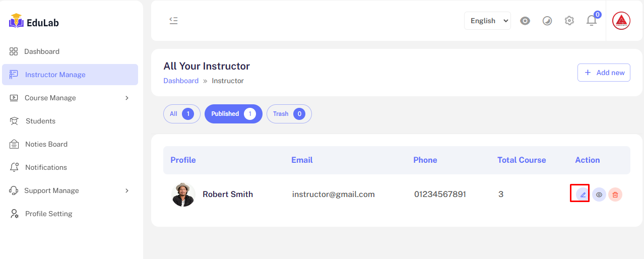
Task: Open settings gear icon in header
Action: pyautogui.click(x=569, y=21)
